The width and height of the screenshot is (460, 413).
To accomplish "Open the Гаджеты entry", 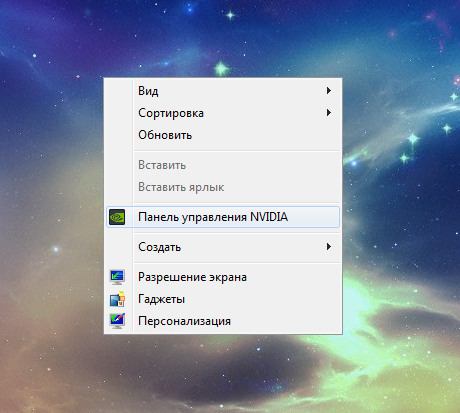I will point(223,299).
